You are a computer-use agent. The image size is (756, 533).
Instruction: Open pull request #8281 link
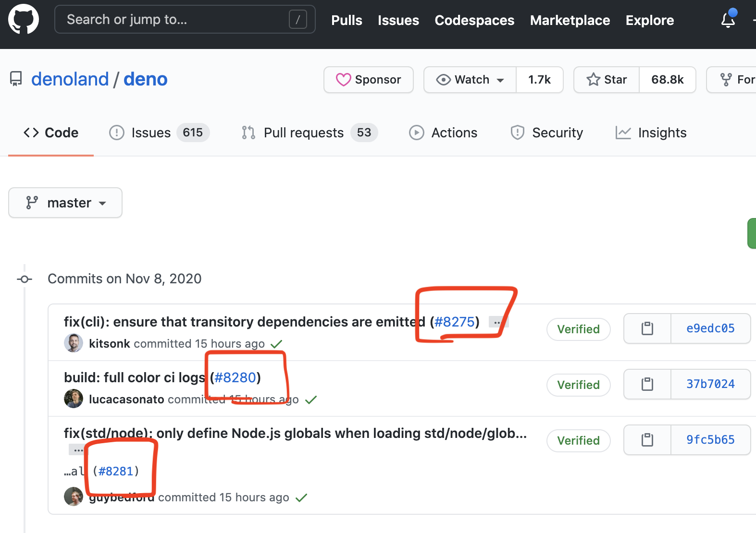pos(116,472)
